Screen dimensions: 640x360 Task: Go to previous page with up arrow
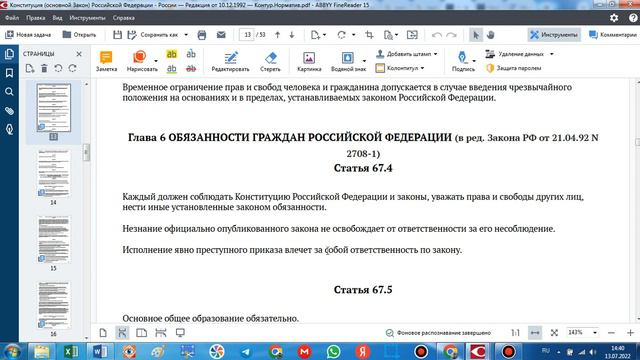pyautogui.click(x=278, y=35)
